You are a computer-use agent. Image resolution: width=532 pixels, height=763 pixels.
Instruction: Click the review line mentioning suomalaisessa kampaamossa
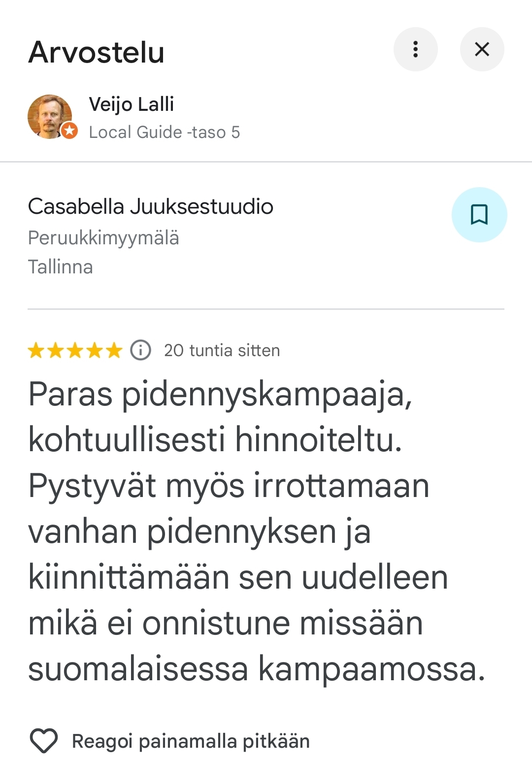click(x=256, y=669)
